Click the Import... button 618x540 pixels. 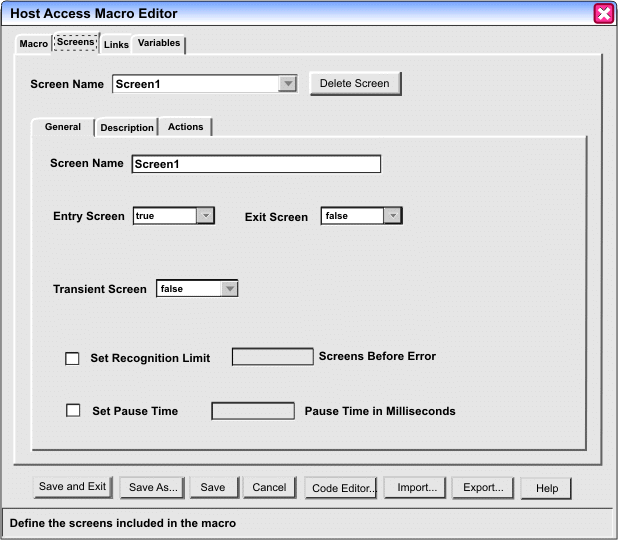click(x=415, y=488)
